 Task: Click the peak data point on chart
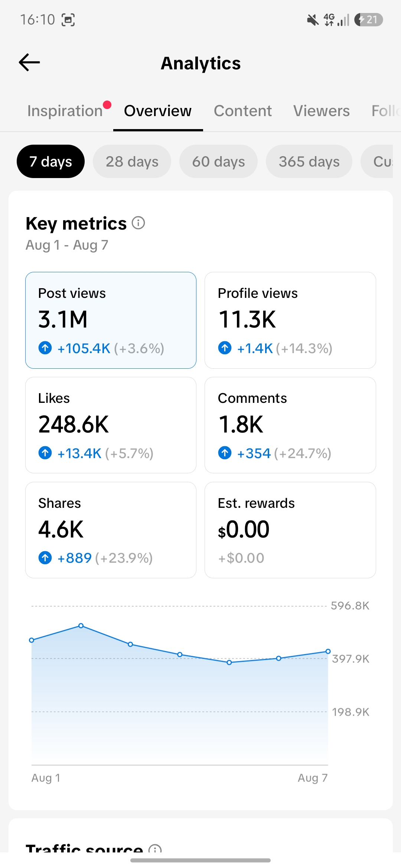pyautogui.click(x=81, y=626)
